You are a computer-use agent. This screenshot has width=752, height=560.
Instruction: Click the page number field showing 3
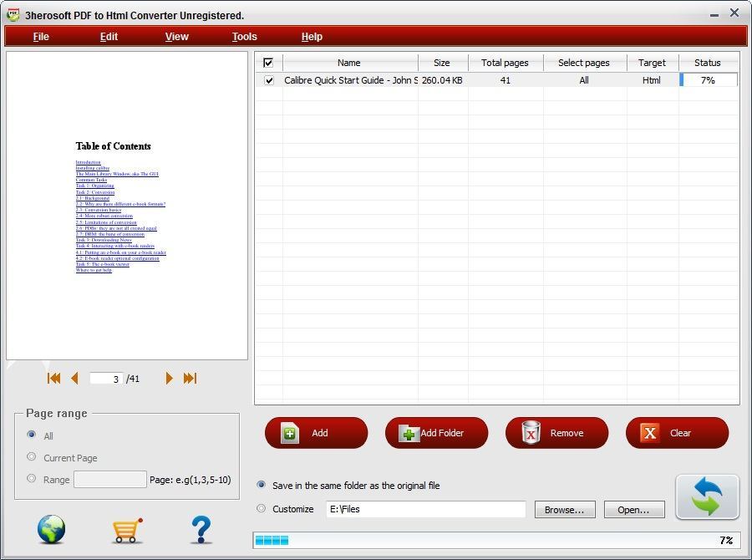tap(106, 379)
